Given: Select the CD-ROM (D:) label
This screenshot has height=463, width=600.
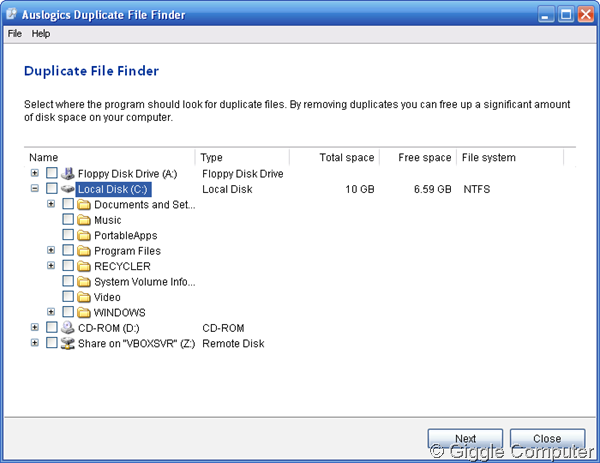Looking at the screenshot, I should (109, 328).
